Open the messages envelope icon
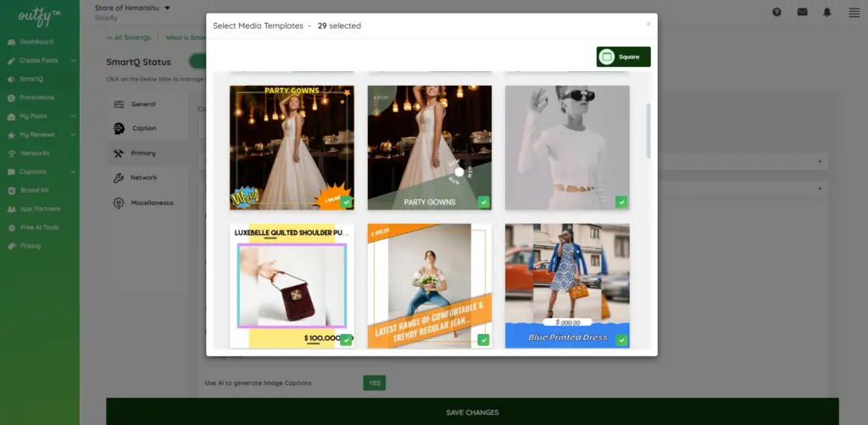This screenshot has width=868, height=425. (802, 12)
